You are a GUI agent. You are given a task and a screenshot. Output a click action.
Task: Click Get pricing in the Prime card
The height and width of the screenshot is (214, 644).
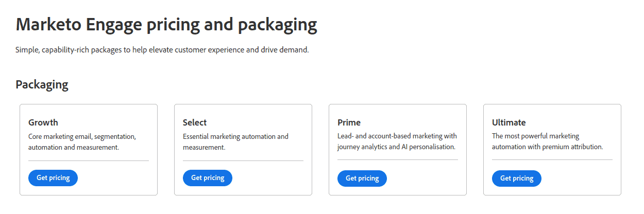tap(362, 179)
